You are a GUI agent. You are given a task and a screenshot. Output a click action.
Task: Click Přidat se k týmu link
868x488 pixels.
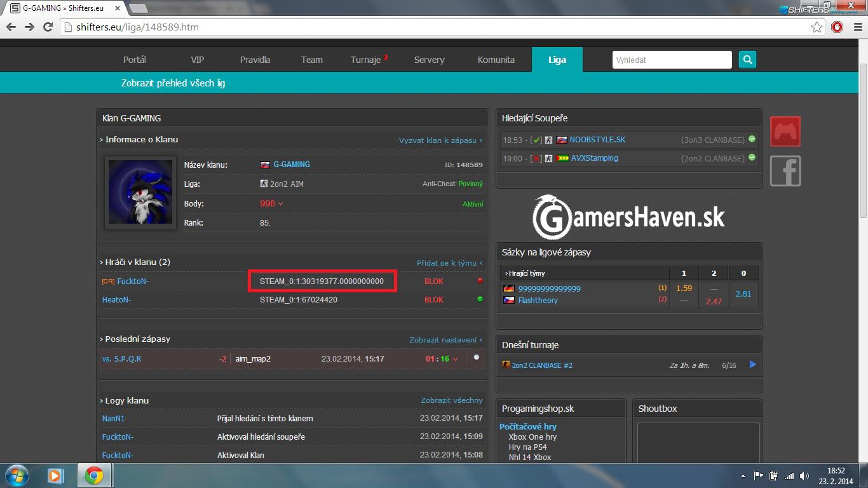[450, 263]
